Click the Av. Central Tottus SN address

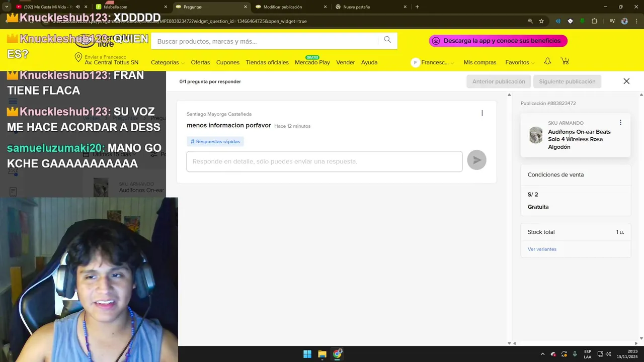click(x=111, y=63)
